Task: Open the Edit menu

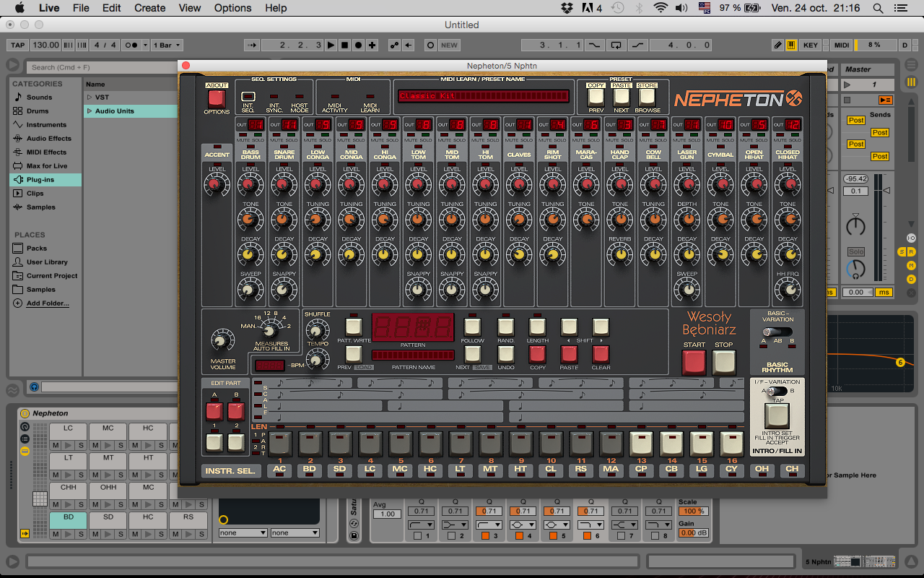Action: (111, 8)
